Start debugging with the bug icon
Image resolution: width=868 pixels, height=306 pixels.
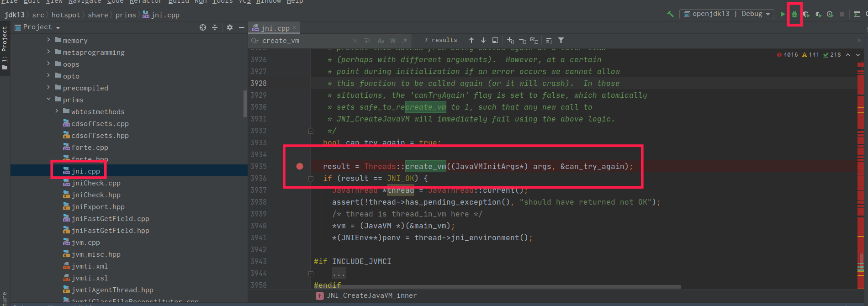click(794, 14)
